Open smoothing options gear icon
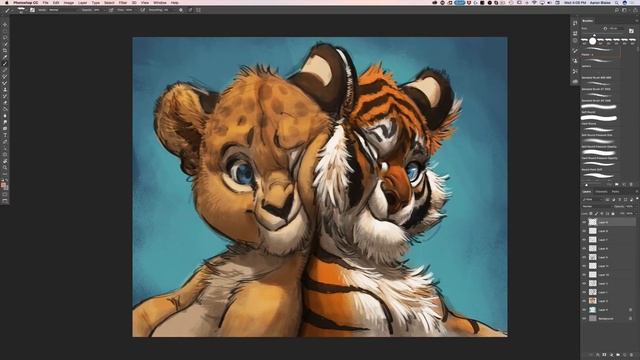Screen dimensions: 640x360 181,10
